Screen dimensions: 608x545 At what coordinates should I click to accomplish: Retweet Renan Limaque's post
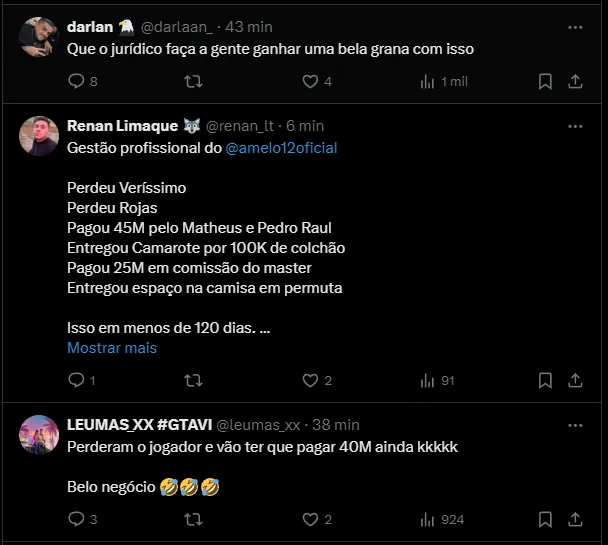point(194,380)
